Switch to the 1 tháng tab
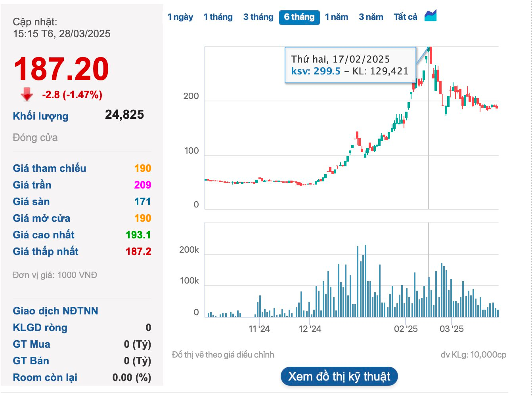Image resolution: width=532 pixels, height=396 pixels. click(x=218, y=17)
